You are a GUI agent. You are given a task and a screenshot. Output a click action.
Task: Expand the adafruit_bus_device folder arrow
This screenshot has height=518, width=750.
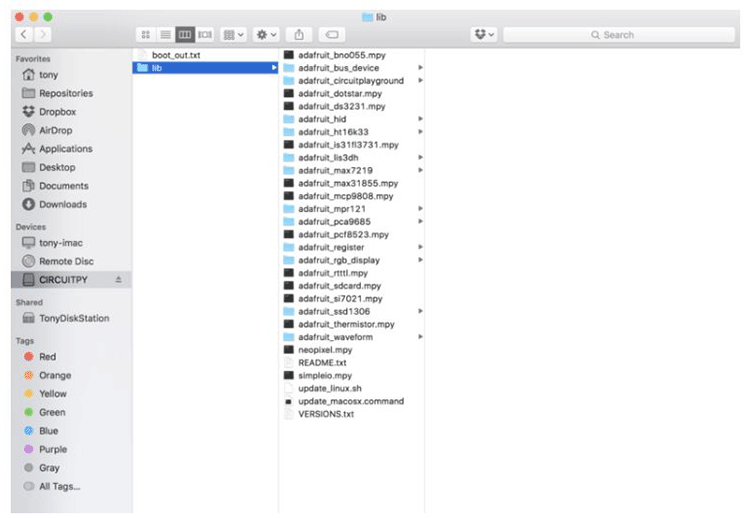420,68
